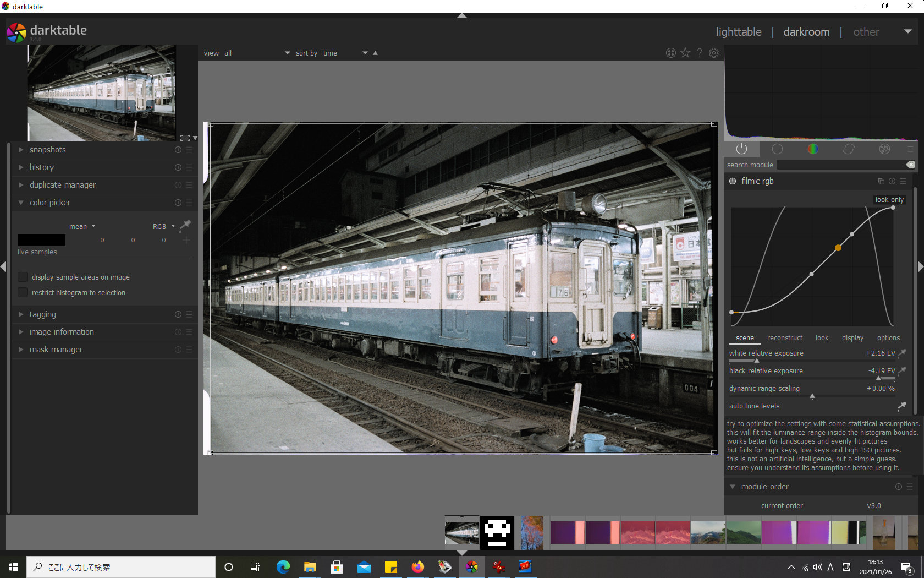Click the black color picker swatch

41,240
